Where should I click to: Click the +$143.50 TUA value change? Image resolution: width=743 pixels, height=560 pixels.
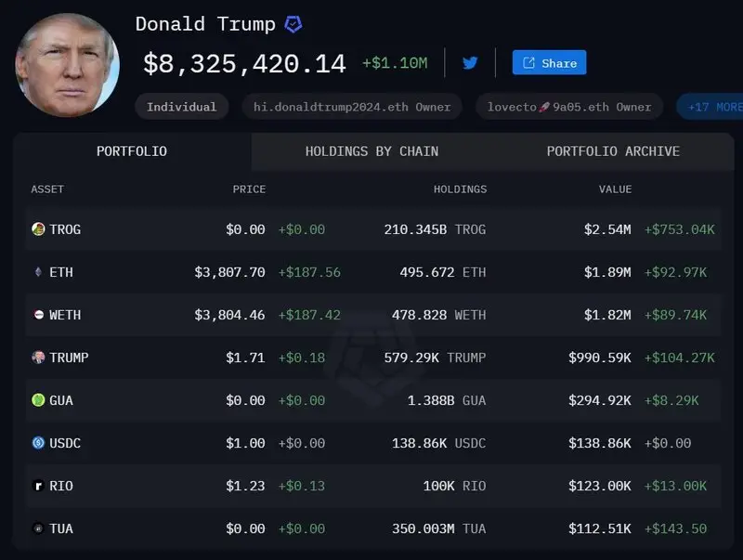676,528
